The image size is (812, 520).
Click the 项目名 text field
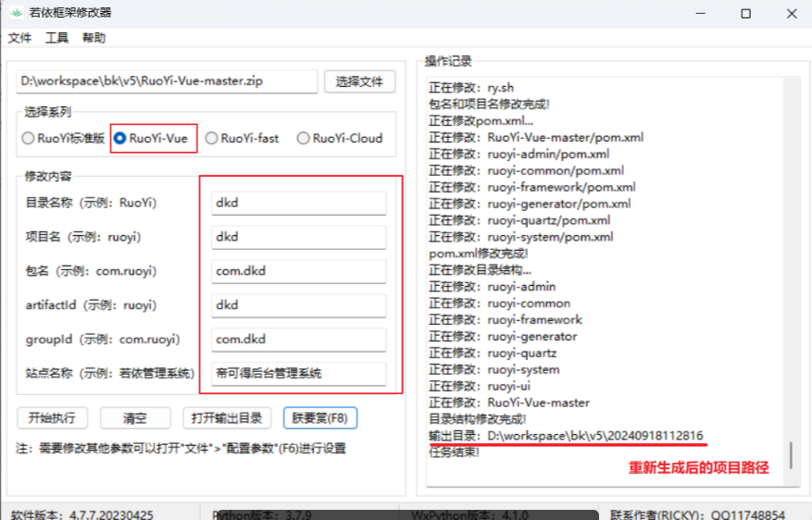tap(298, 238)
